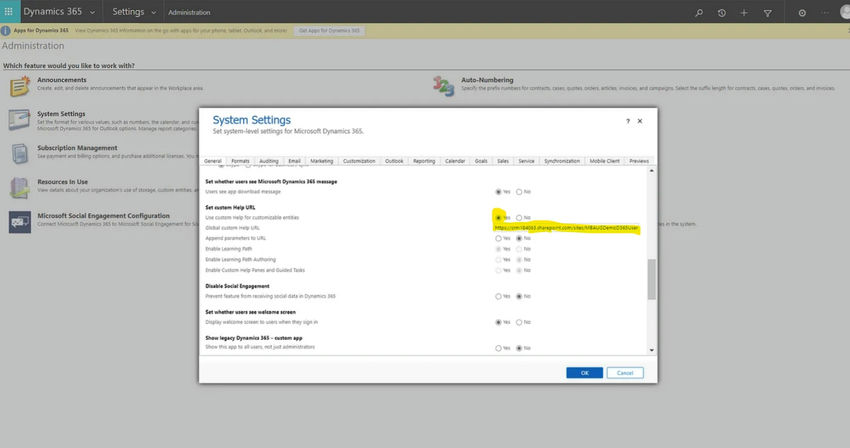Image resolution: width=850 pixels, height=448 pixels.
Task: Click the OK button
Action: (x=584, y=373)
